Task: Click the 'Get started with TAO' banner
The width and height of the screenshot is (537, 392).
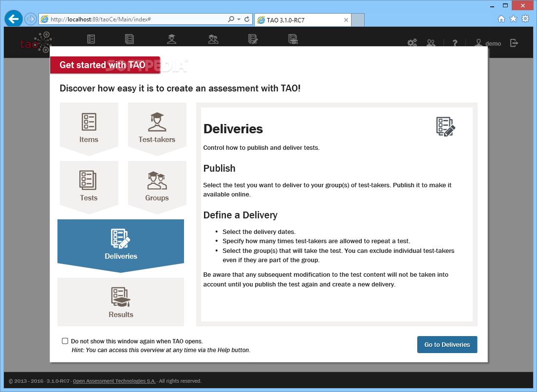Action: click(x=105, y=65)
